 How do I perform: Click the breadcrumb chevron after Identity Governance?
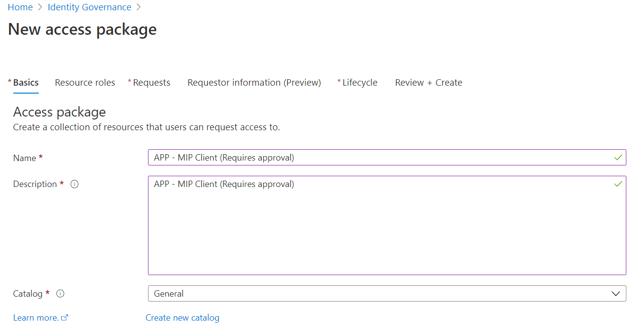tap(139, 7)
